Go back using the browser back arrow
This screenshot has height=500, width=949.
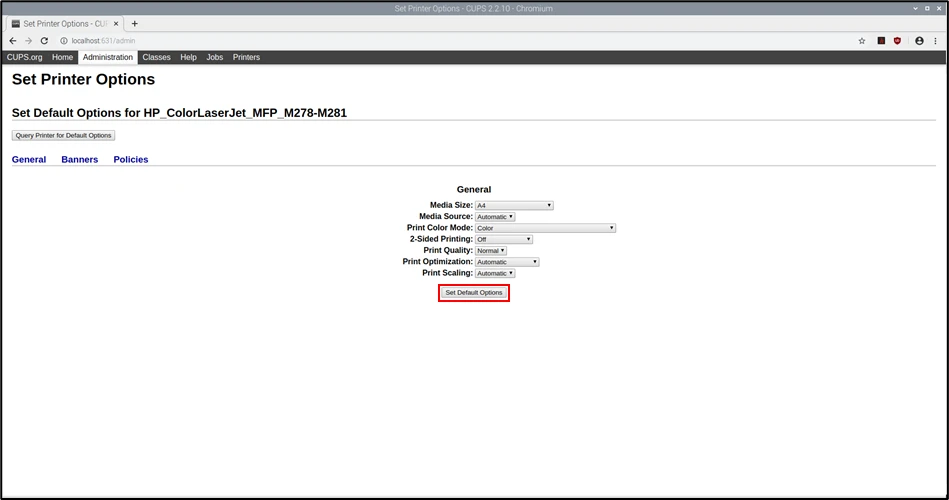pos(13,41)
